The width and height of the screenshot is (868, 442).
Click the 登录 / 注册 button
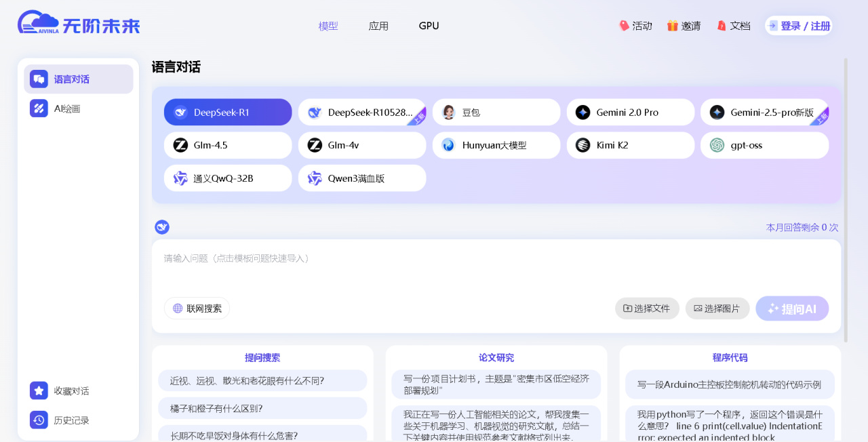(x=799, y=26)
